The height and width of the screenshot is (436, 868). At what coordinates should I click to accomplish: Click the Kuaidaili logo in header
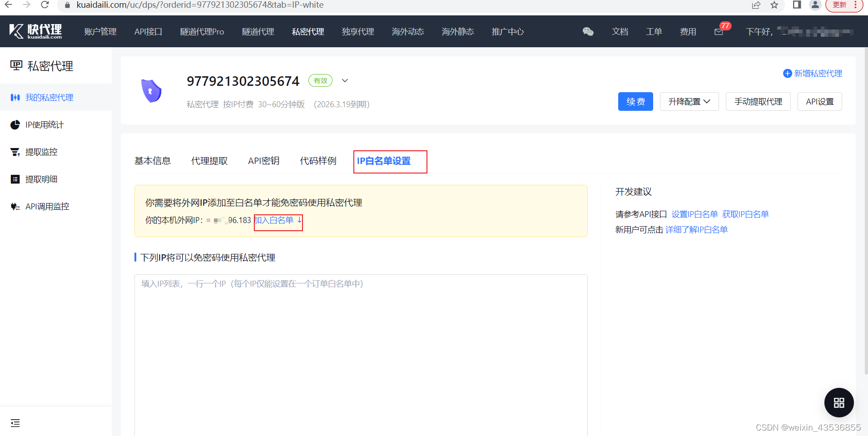click(x=35, y=31)
